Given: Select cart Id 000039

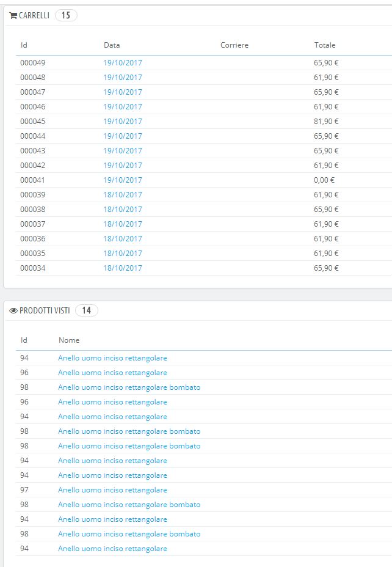Looking at the screenshot, I should (33, 195).
